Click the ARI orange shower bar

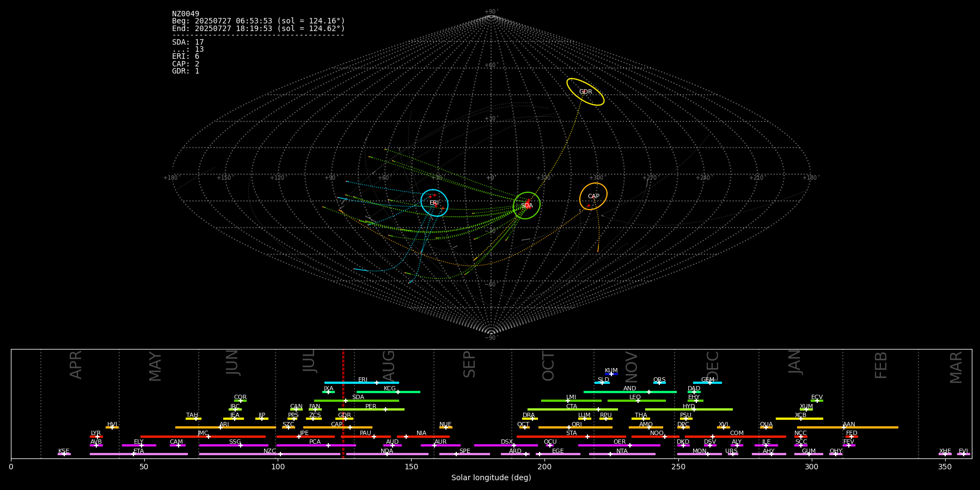pyautogui.click(x=225, y=427)
